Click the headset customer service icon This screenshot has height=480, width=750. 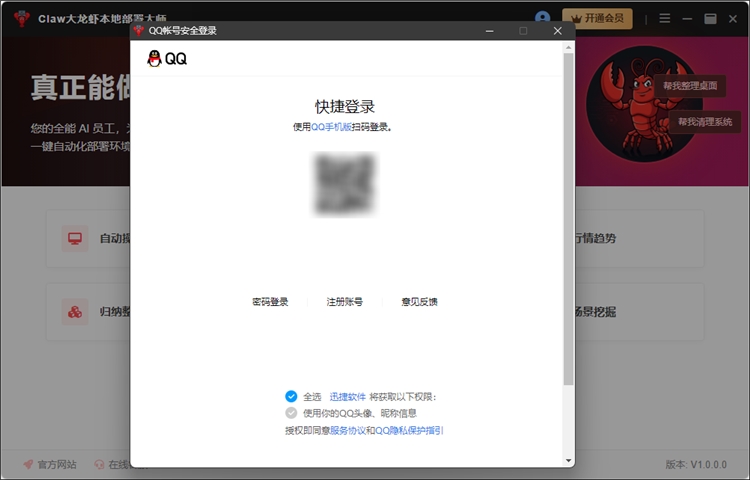pyautogui.click(x=99, y=464)
